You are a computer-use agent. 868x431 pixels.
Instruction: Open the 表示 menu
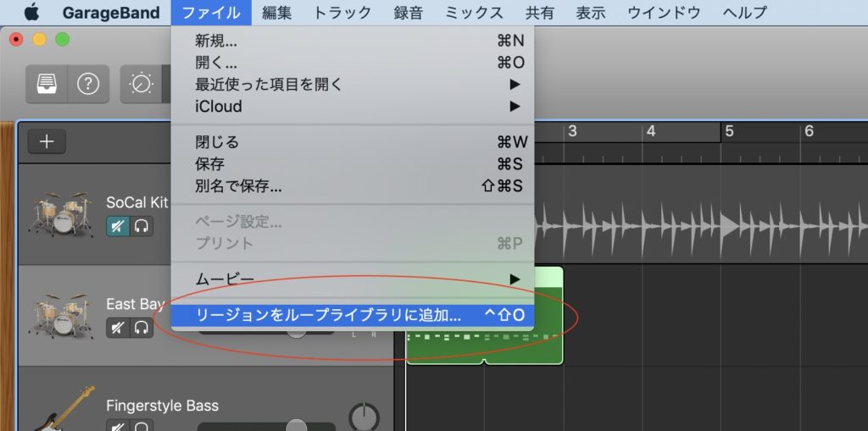(x=591, y=12)
